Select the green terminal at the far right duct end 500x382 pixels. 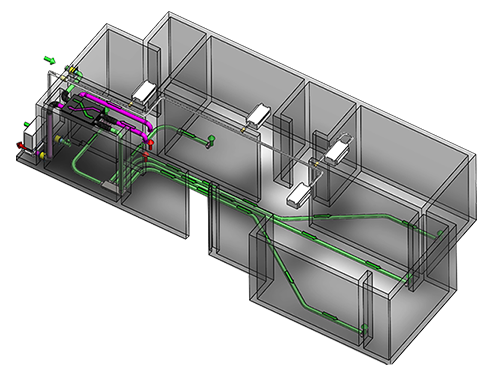pos(440,233)
